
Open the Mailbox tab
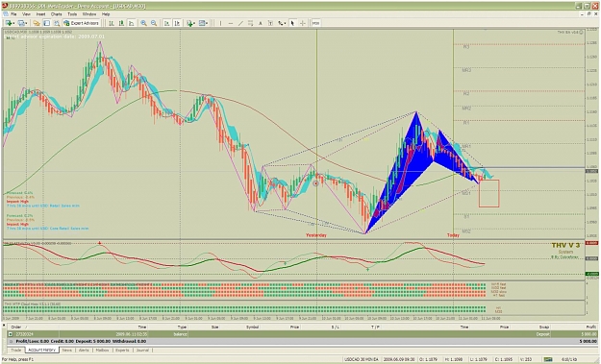[102, 351]
